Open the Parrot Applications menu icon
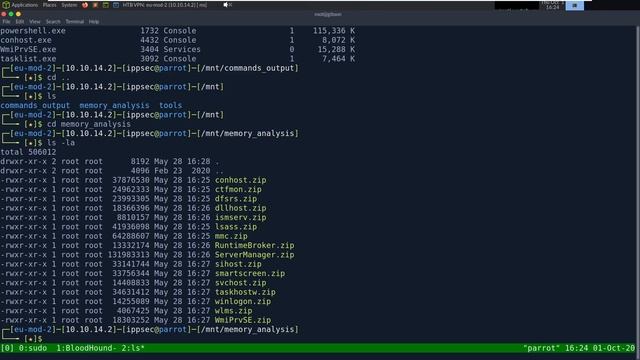 coord(6,5)
